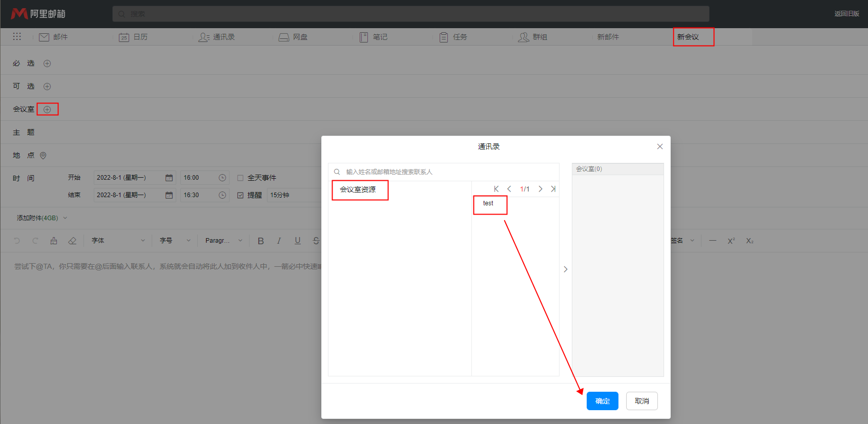Click the 16:30 end time field
The image size is (868, 424).
pyautogui.click(x=204, y=195)
